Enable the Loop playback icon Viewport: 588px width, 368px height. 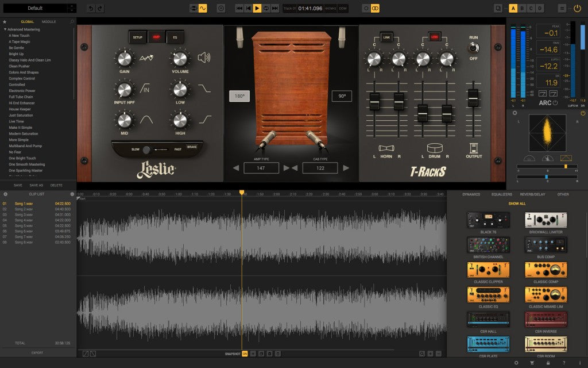click(x=266, y=8)
